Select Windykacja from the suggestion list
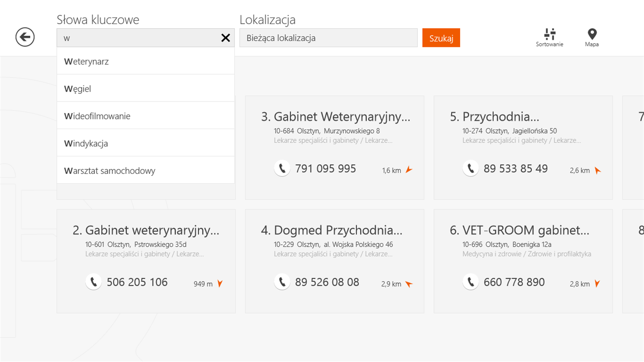The height and width of the screenshot is (362, 644). (x=145, y=143)
